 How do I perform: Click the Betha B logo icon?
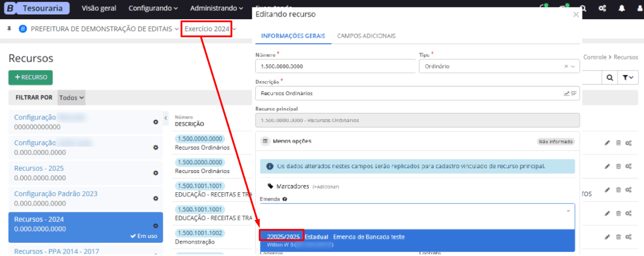(x=10, y=8)
